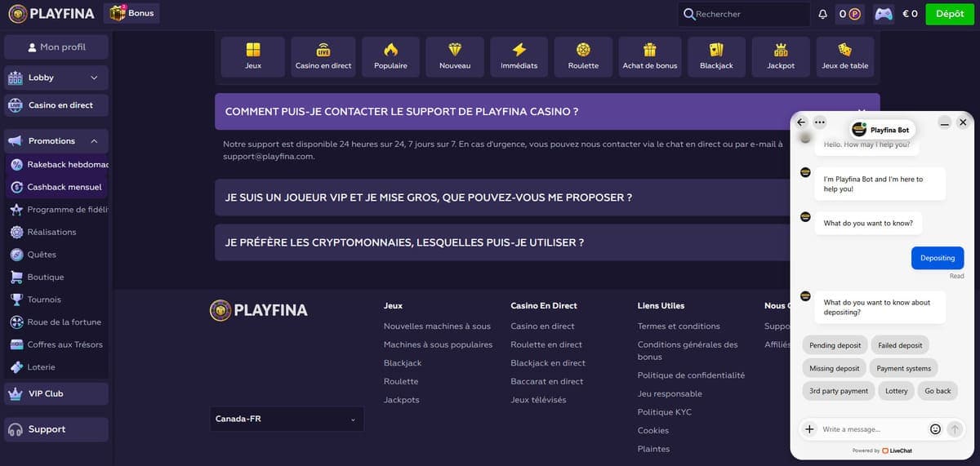This screenshot has height=466, width=980.
Task: Open Mon profil in the sidebar
Action: [x=56, y=47]
